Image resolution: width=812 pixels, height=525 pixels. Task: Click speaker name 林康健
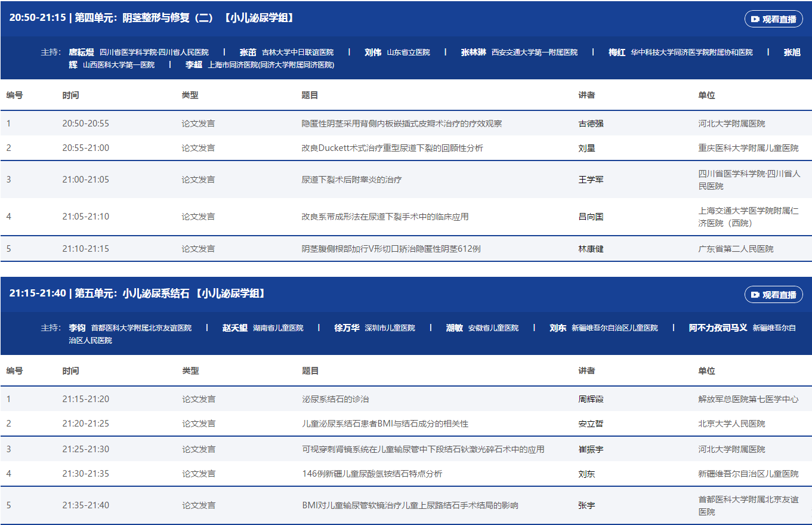[591, 249]
